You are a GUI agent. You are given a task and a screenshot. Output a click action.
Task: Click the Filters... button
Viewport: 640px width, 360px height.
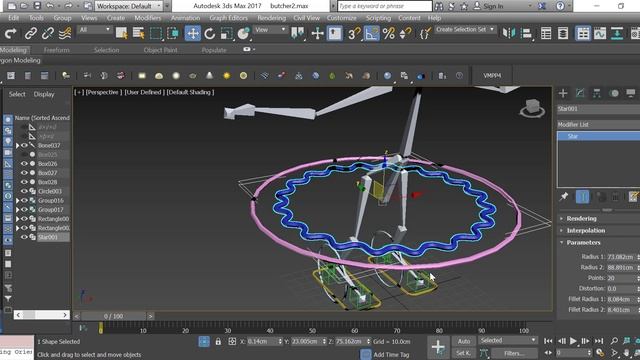click(x=514, y=353)
